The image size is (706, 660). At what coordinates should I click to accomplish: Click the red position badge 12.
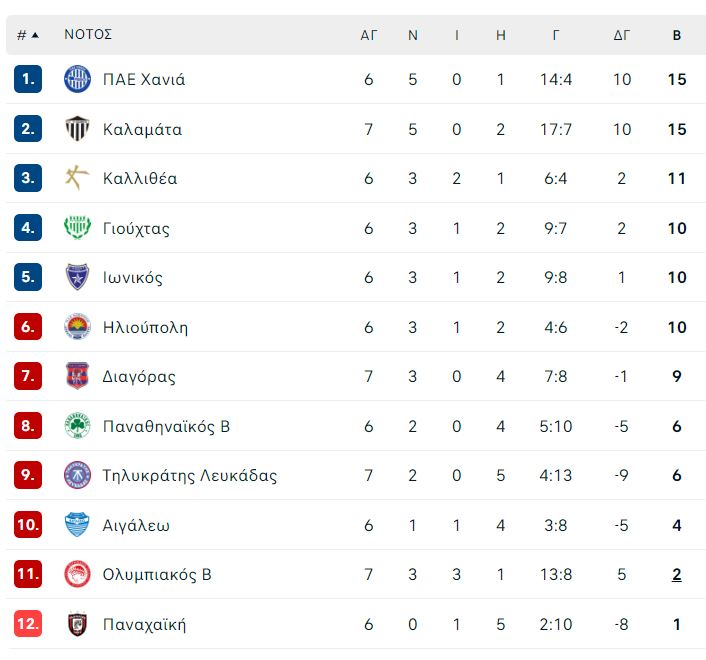(x=28, y=624)
